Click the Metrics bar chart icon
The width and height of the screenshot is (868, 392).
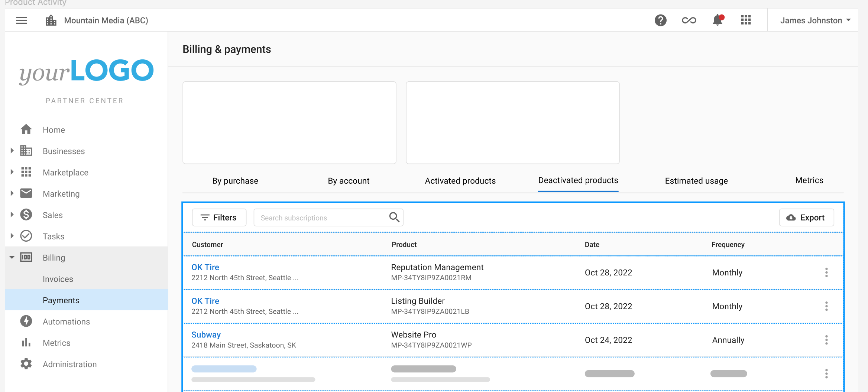point(26,342)
